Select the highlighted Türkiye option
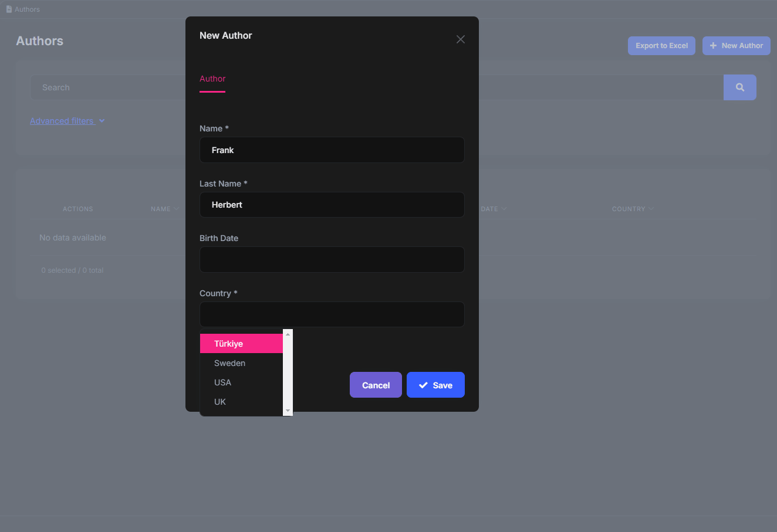The height and width of the screenshot is (532, 777). coord(229,343)
